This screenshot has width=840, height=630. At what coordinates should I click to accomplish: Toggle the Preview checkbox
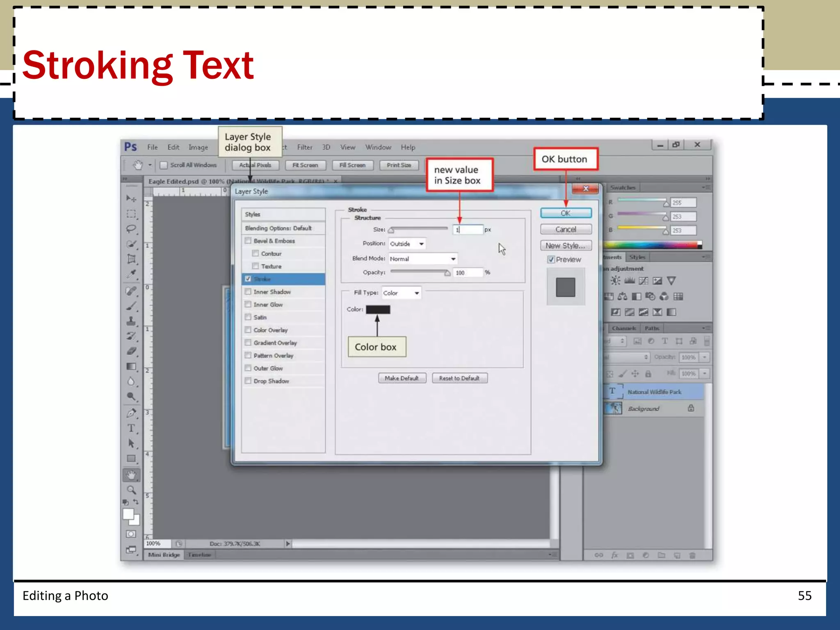551,259
